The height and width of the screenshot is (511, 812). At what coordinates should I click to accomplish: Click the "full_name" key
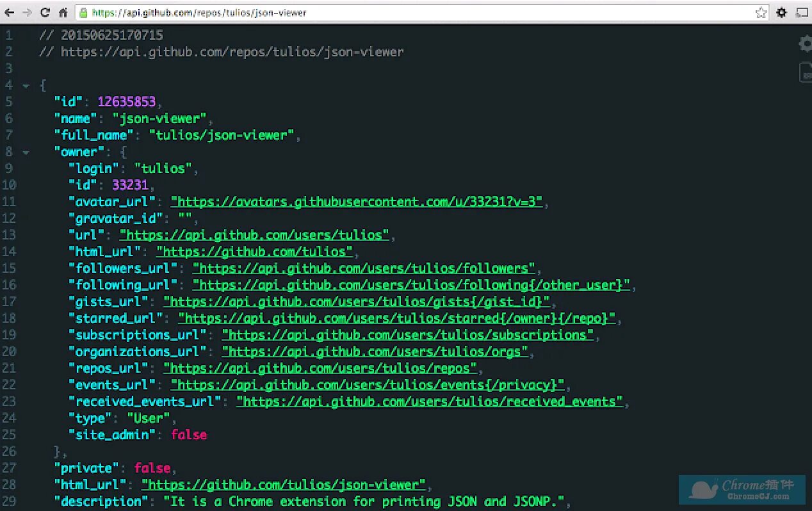[x=93, y=135]
